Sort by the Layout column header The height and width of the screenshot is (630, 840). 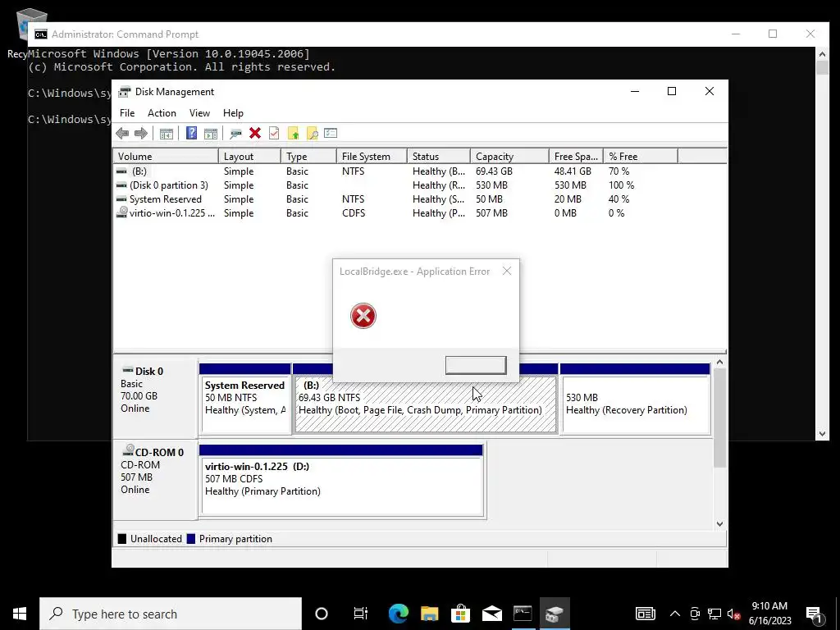pyautogui.click(x=249, y=157)
